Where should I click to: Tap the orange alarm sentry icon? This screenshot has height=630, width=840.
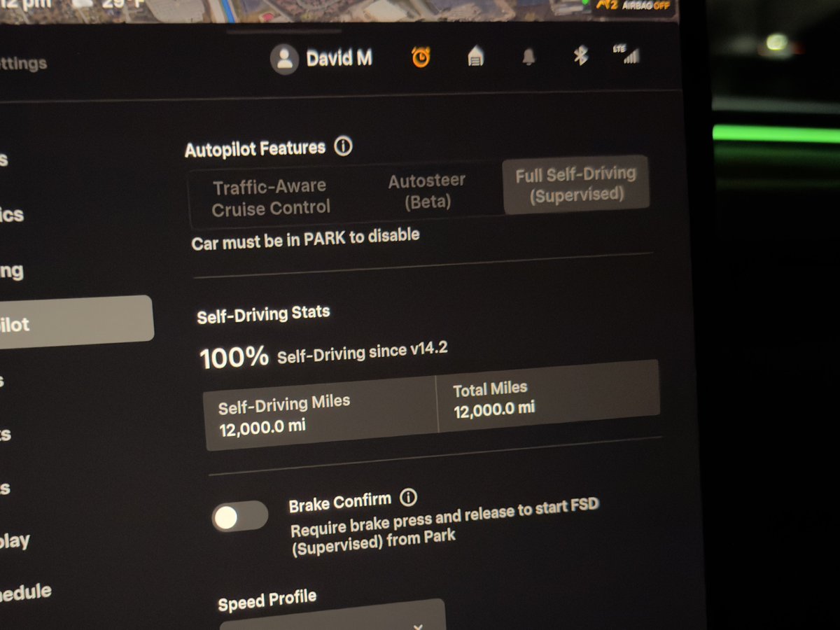tap(421, 57)
